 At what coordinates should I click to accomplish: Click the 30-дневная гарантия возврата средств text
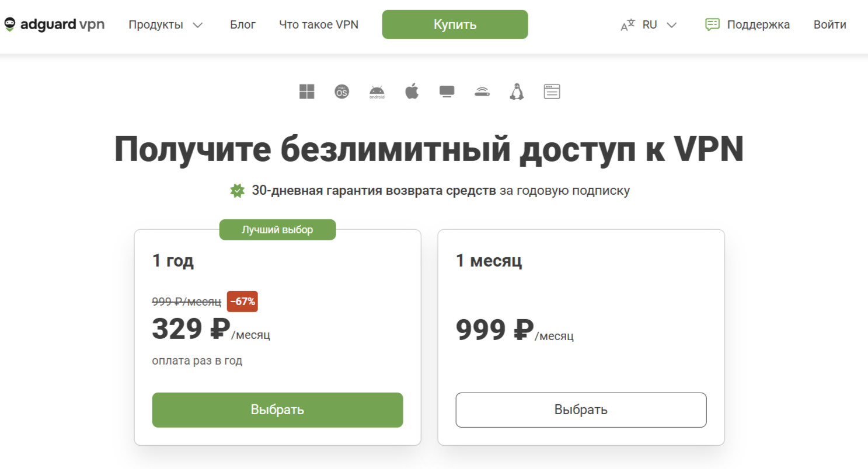coord(374,191)
